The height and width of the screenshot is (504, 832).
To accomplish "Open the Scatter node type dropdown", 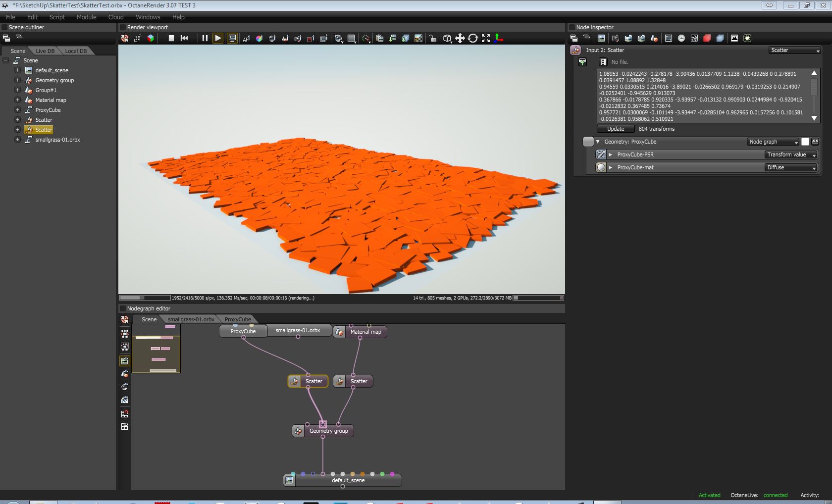I will [x=795, y=50].
